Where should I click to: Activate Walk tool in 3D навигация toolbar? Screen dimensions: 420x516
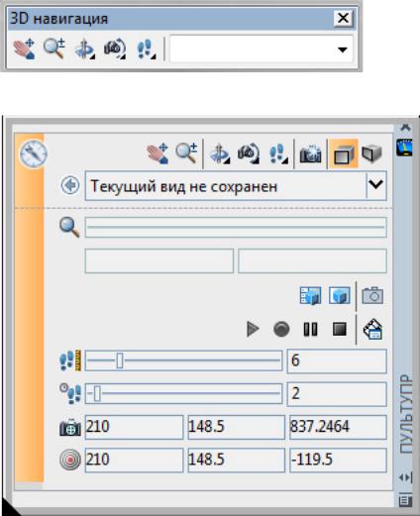tap(146, 50)
